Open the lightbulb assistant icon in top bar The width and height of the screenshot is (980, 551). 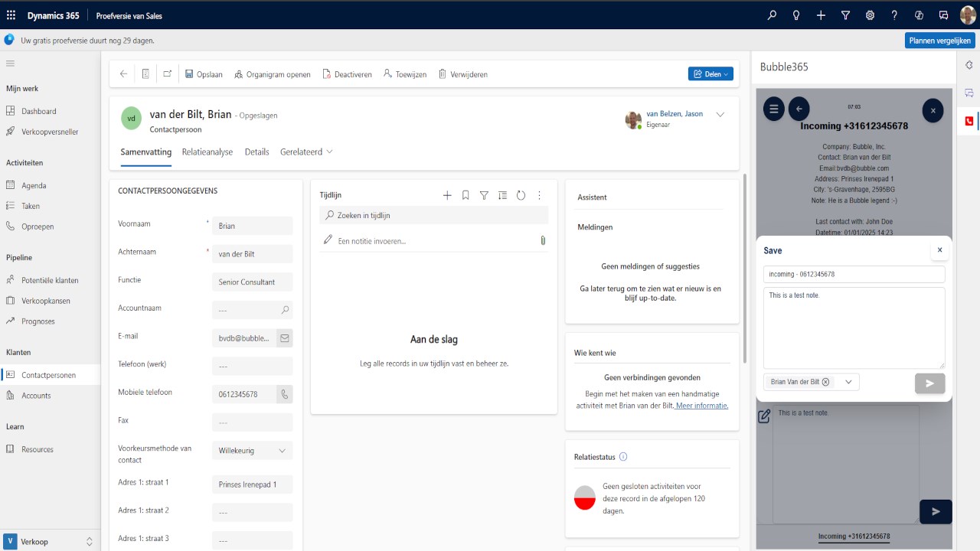(x=796, y=15)
